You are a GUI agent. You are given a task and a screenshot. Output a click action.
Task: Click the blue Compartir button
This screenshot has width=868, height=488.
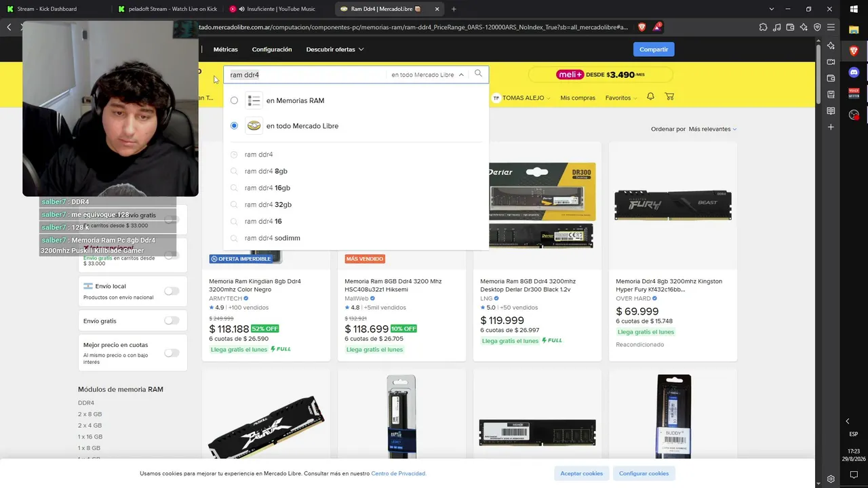click(x=654, y=49)
